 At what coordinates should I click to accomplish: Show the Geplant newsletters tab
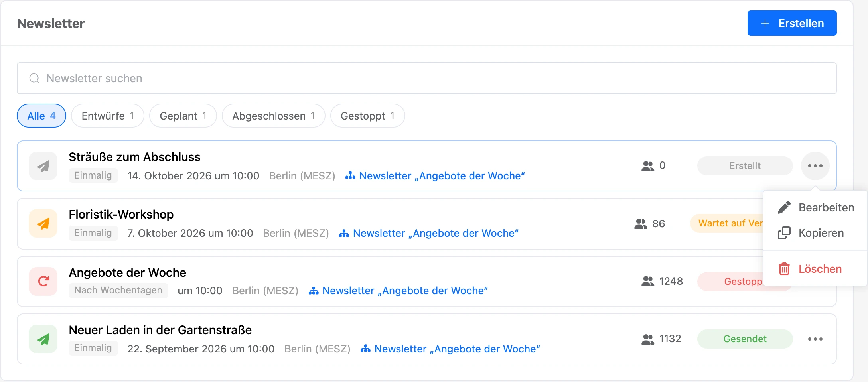click(183, 116)
